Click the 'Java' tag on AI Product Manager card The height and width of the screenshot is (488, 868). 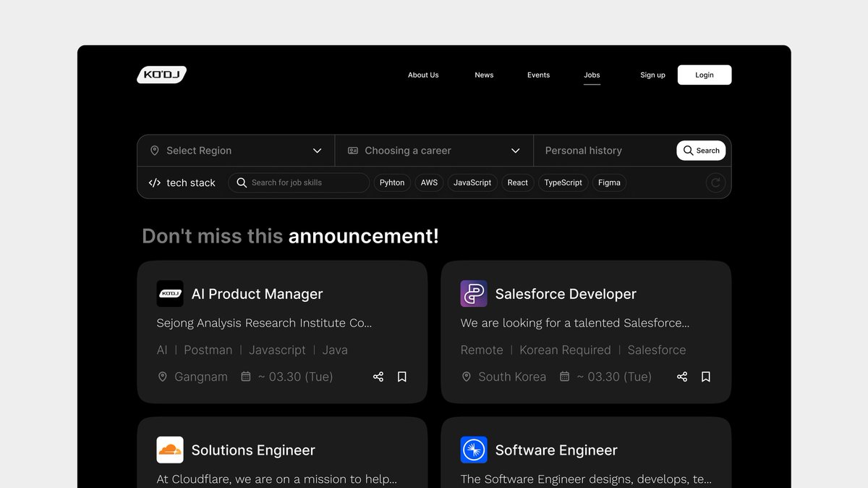click(335, 350)
